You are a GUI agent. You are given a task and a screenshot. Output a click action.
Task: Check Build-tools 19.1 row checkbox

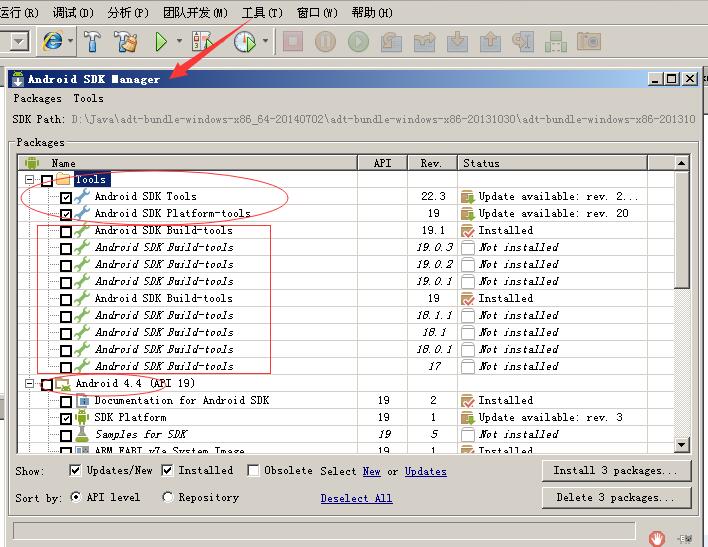tap(66, 231)
